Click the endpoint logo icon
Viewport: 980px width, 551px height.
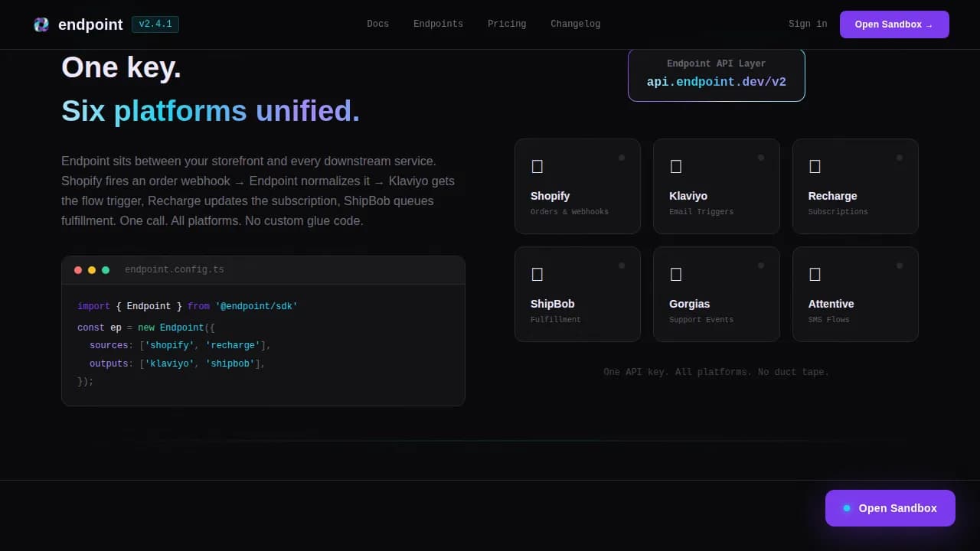[41, 24]
